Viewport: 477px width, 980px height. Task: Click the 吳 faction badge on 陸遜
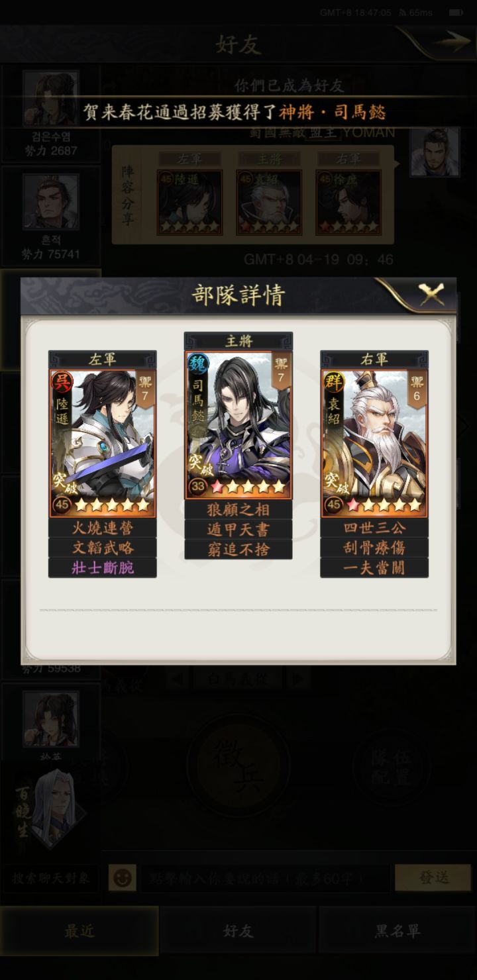click(x=62, y=381)
